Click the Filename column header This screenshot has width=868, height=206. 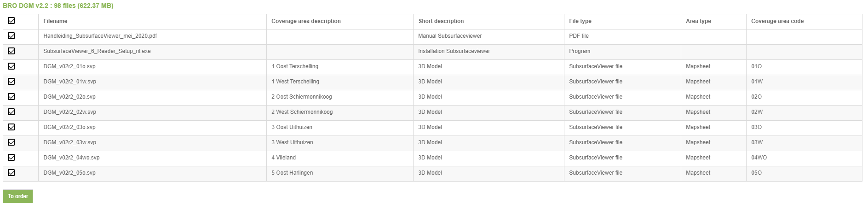tap(55, 21)
